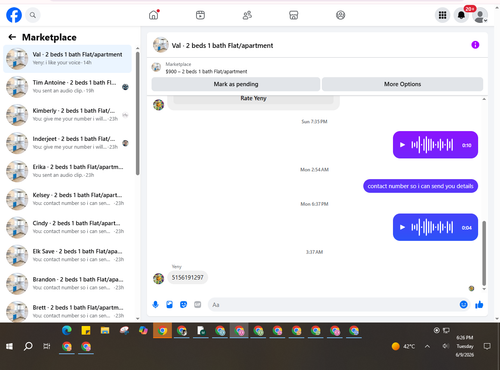Image resolution: width=500 pixels, height=370 pixels.
Task: Click Rate Yeny button
Action: click(253, 98)
